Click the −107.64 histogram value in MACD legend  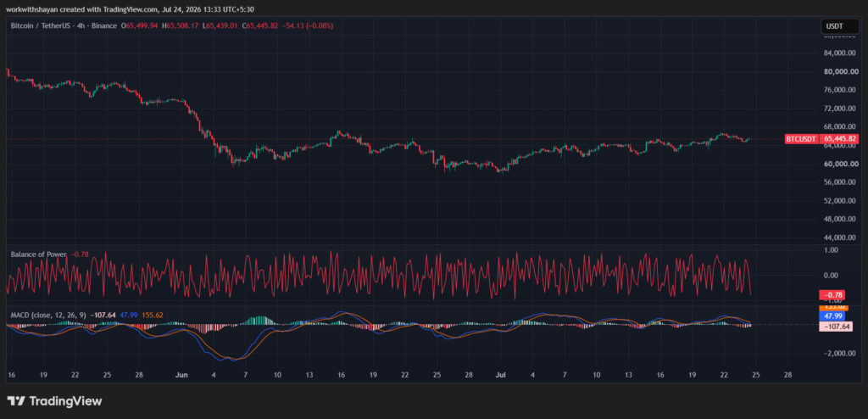pos(103,315)
